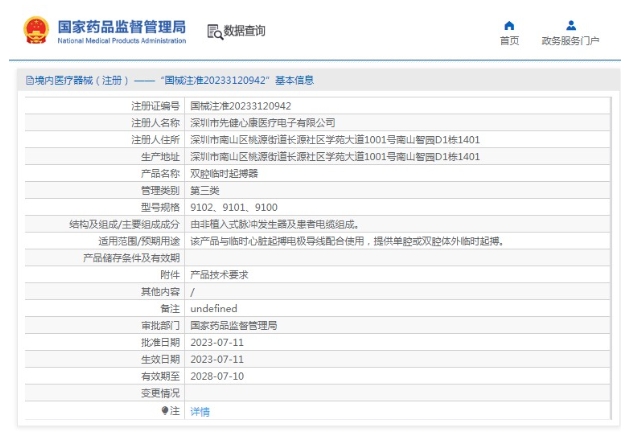Click the national emblem logo icon
The image size is (635, 447).
coord(35,31)
